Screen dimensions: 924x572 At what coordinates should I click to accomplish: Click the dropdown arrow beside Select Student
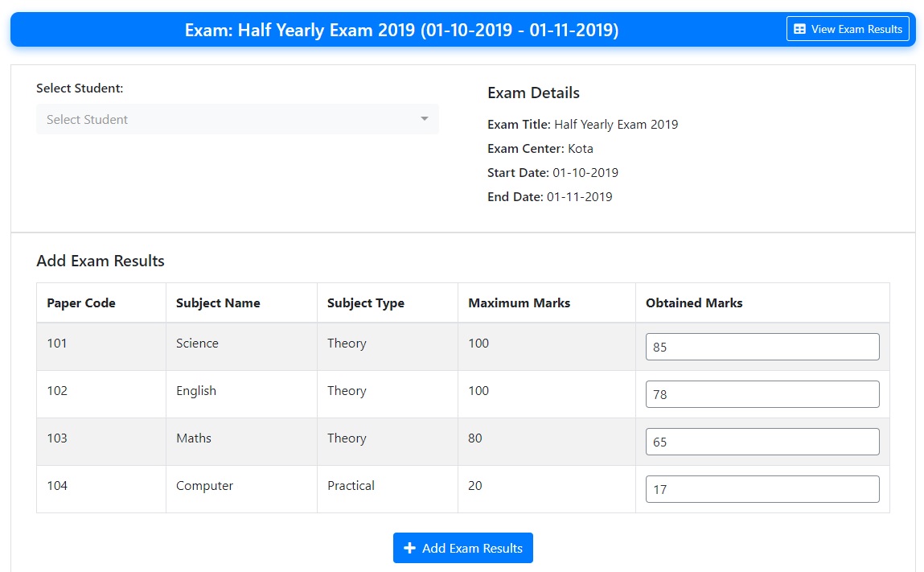tap(425, 118)
